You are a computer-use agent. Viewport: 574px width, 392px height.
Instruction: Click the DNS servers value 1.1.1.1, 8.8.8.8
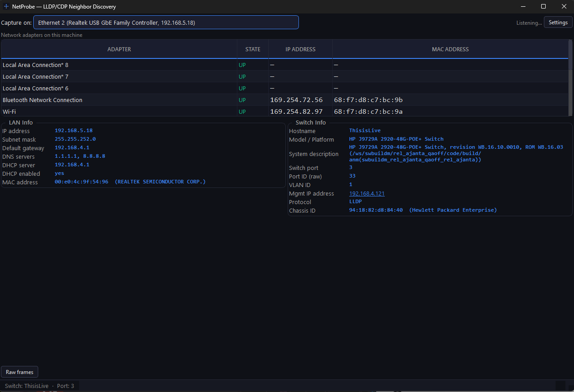tap(80, 156)
